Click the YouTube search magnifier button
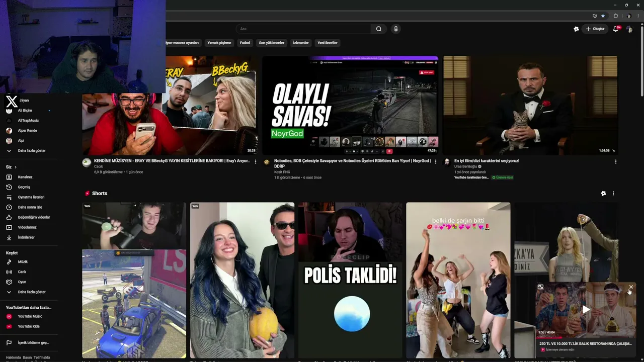644x362 pixels. pos(379,29)
